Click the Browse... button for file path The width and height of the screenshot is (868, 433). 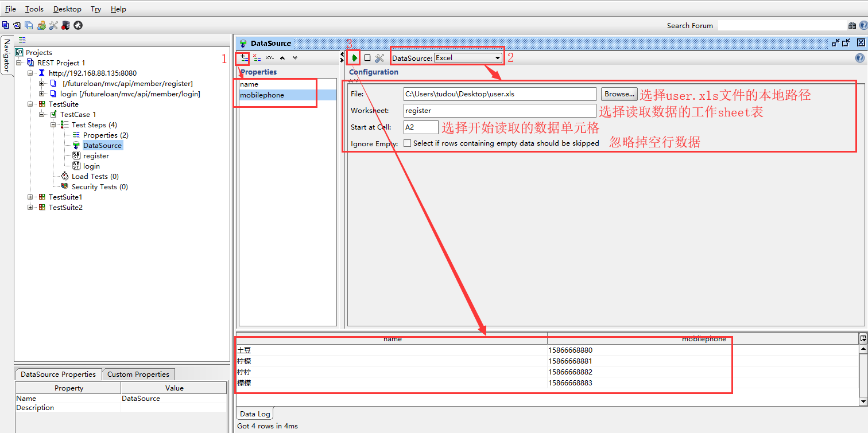619,94
